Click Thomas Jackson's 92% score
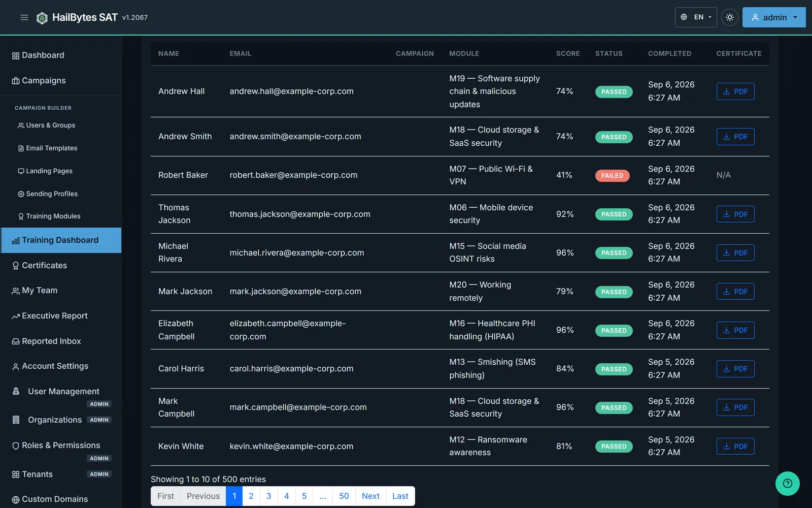Screen dimensions: 812x508 click(565, 214)
